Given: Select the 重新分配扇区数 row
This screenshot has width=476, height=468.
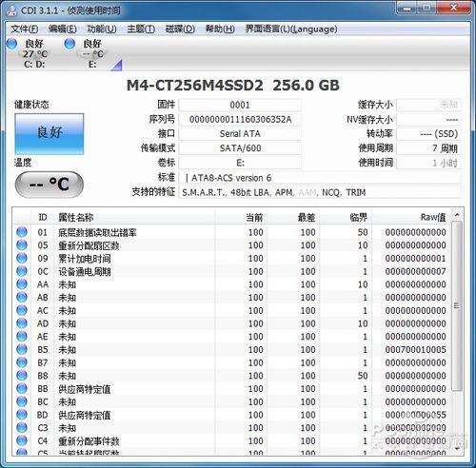Looking at the screenshot, I should pos(232,245).
